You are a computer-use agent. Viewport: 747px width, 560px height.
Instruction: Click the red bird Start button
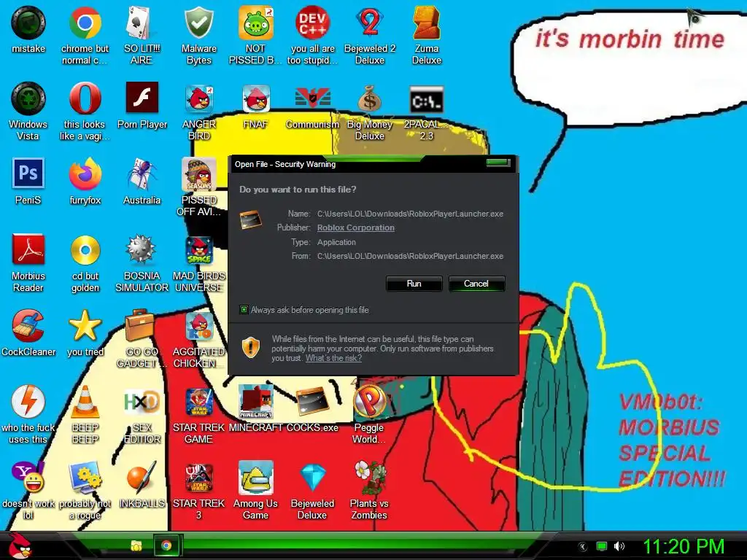pos(20,545)
